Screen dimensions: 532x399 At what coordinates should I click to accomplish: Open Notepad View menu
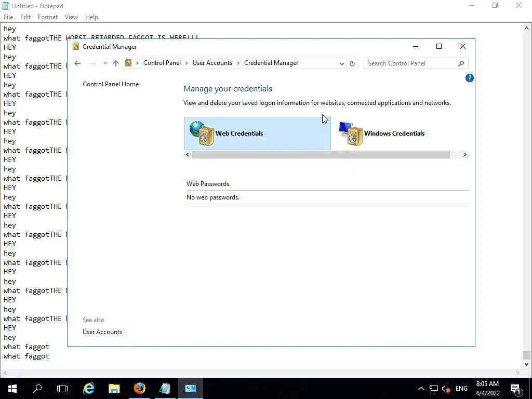point(71,17)
